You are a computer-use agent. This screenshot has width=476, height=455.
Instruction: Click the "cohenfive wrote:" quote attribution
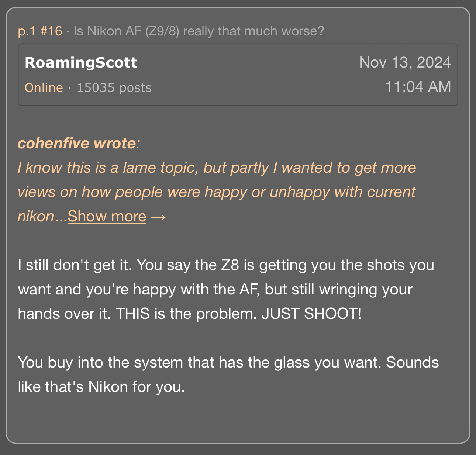click(79, 143)
